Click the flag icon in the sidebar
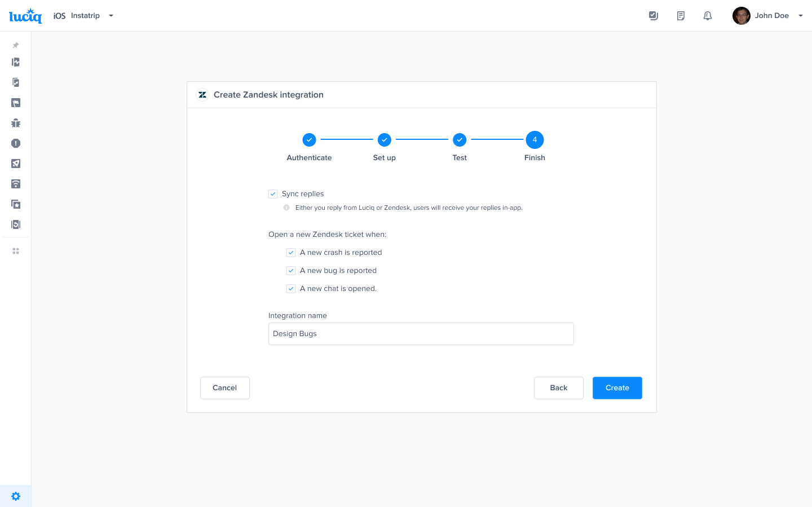This screenshot has height=507, width=812. 15,103
